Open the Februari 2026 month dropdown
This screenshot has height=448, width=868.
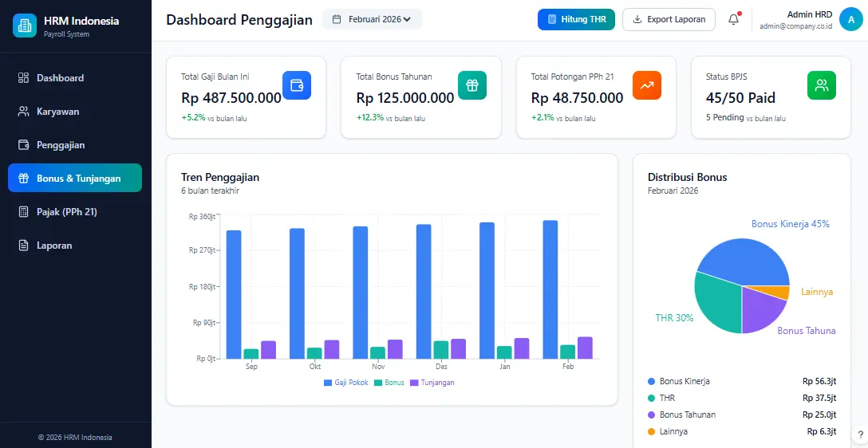(x=372, y=19)
